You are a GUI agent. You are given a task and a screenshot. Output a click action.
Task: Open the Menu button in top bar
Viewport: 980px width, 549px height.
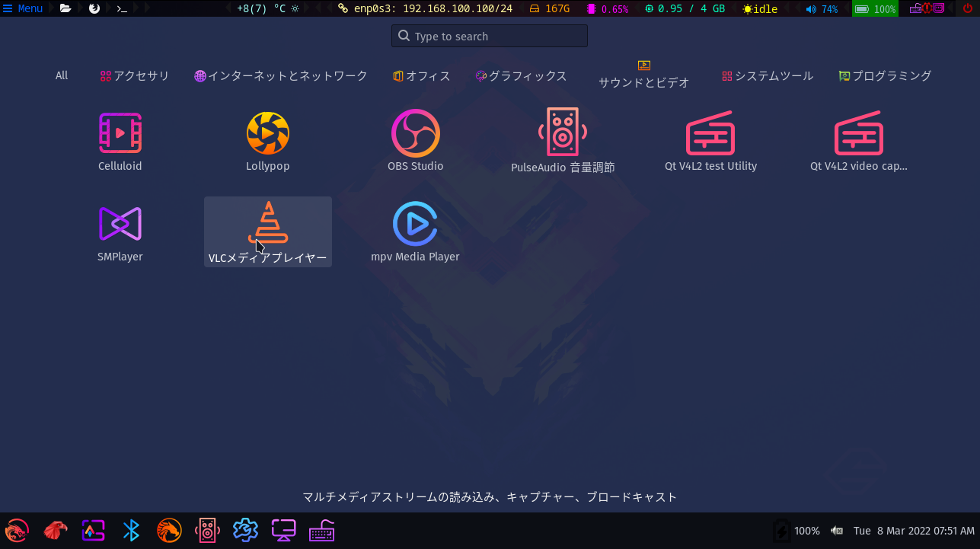(x=23, y=8)
